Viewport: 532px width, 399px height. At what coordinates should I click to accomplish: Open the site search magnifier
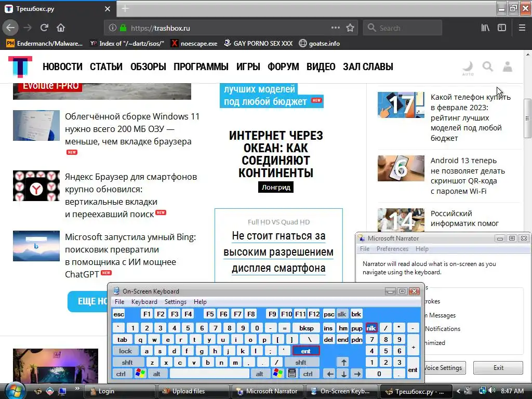(x=487, y=66)
